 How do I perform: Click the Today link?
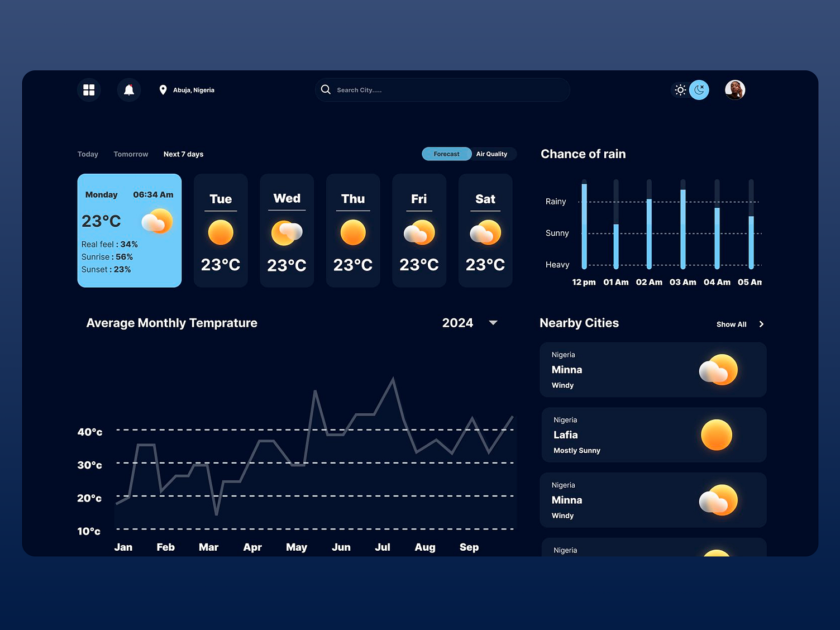pos(88,154)
